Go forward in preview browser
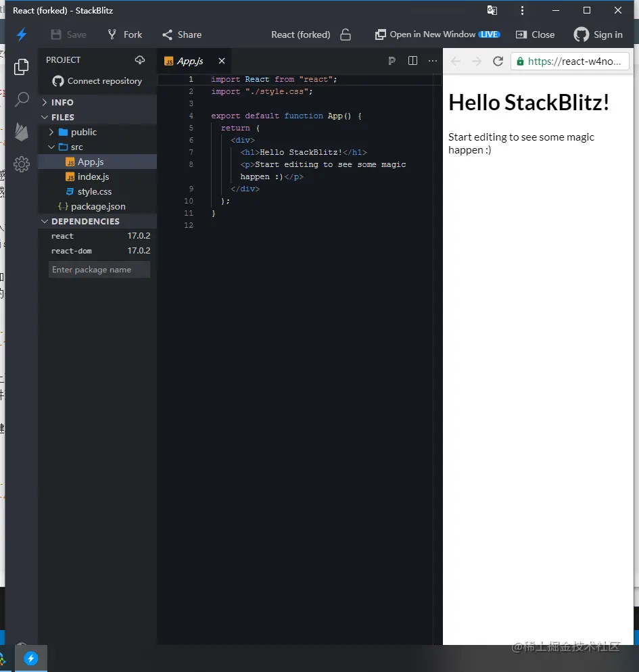Viewport: 639px width, 672px height. coord(476,62)
